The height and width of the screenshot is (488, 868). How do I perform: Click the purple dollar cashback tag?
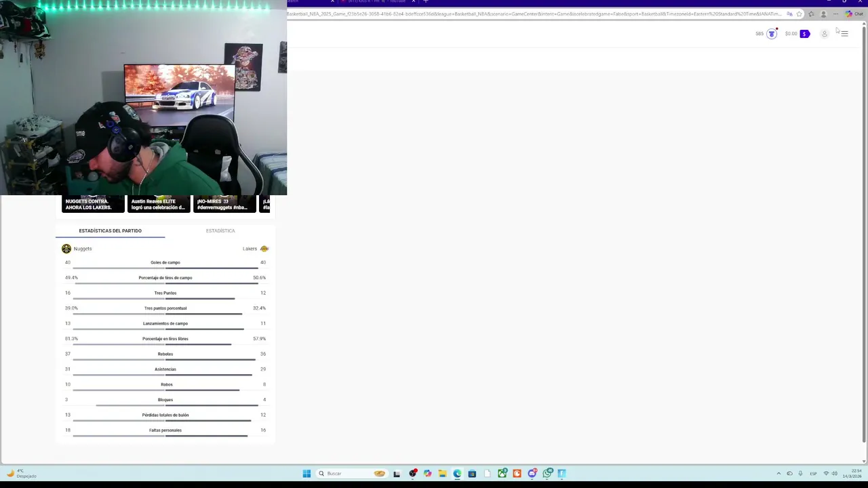pyautogui.click(x=805, y=34)
